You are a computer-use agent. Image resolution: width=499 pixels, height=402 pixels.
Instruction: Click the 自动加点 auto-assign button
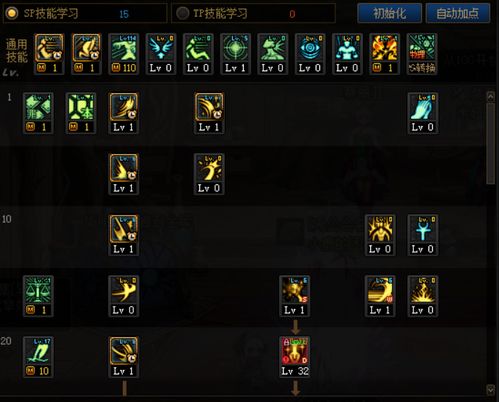[x=458, y=13]
